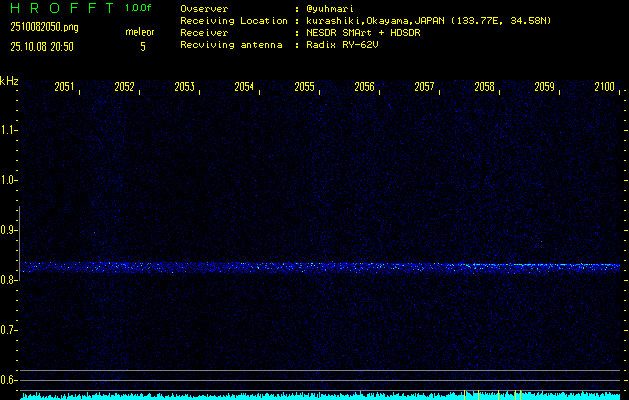
Task: Click the kHz axis unit label
Action: pyautogui.click(x=9, y=81)
